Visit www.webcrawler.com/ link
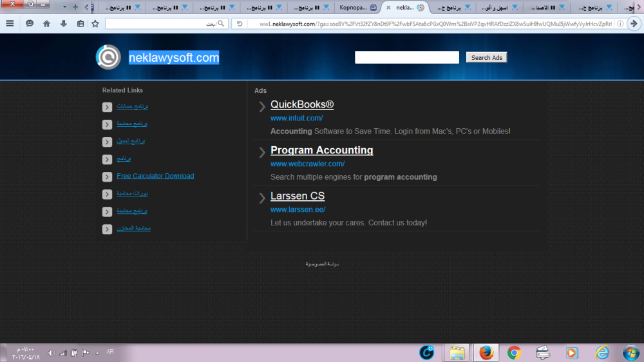 click(x=308, y=164)
